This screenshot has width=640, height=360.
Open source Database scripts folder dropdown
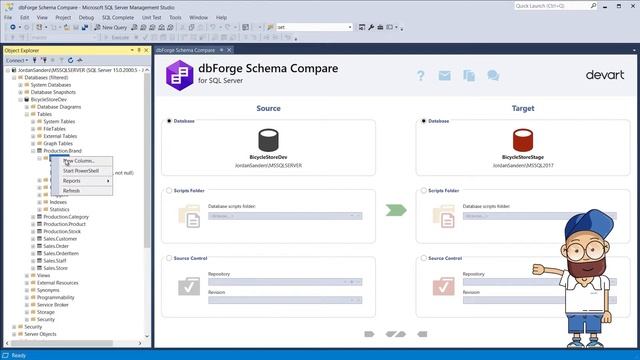coord(285,216)
